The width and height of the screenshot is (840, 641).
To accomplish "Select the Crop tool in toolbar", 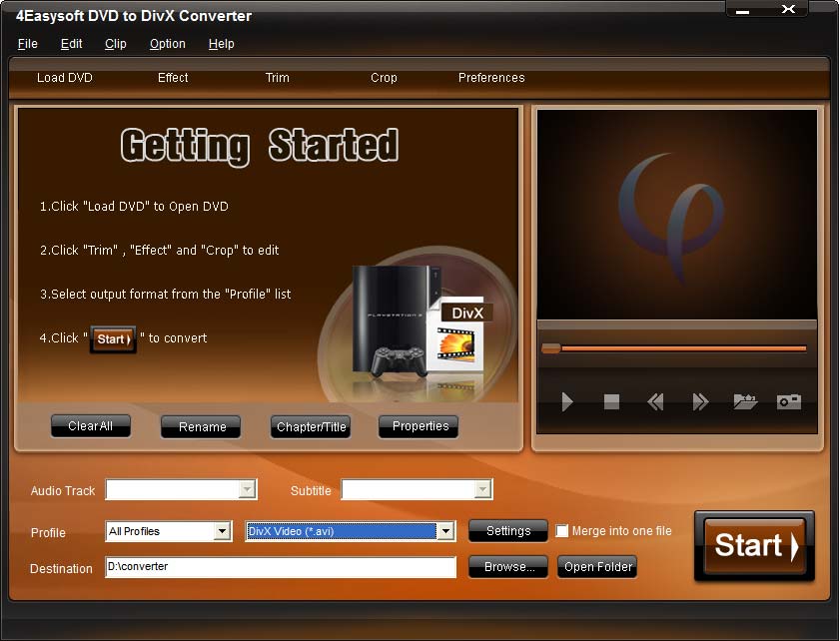I will tap(384, 78).
